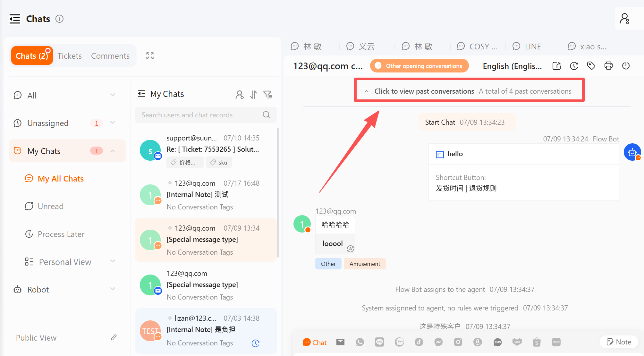
Task: Open lizan@123.c... chat from 07/03
Action: pyautogui.click(x=206, y=331)
